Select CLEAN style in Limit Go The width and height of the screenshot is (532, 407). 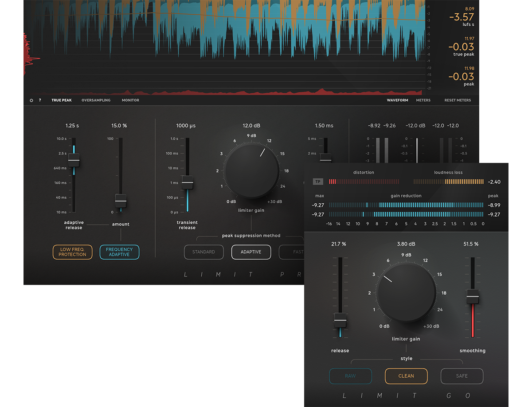point(406,376)
